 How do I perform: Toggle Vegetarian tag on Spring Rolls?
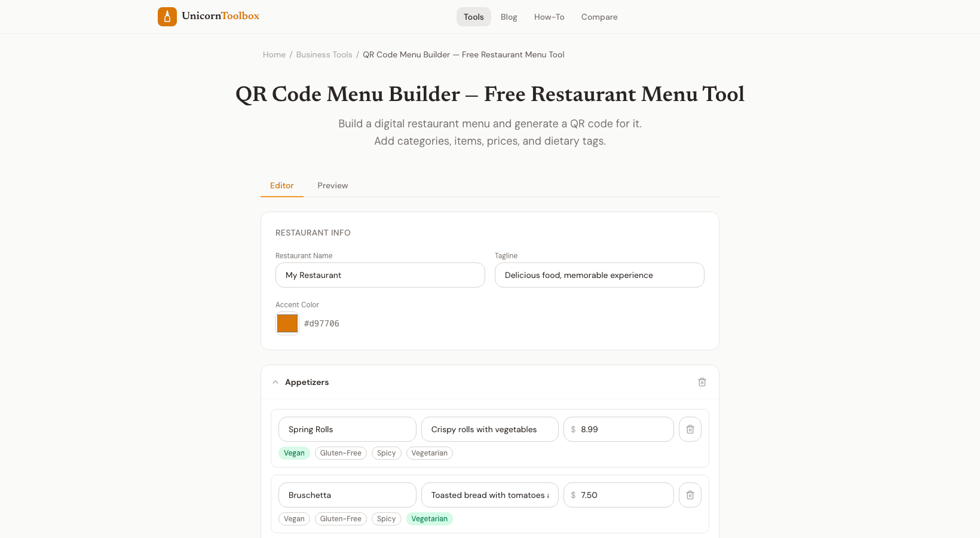point(430,453)
